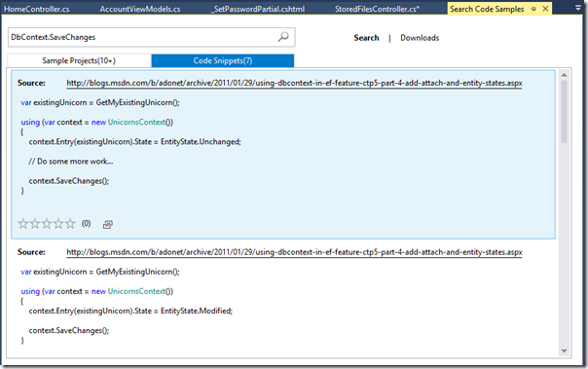The height and width of the screenshot is (369, 588).
Task: Select Sample Projects(10+) tab
Action: point(79,60)
